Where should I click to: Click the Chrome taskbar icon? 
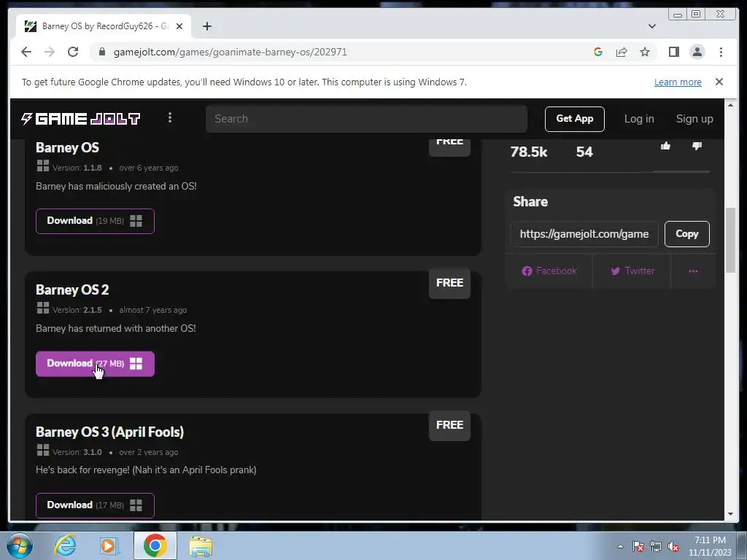[155, 545]
